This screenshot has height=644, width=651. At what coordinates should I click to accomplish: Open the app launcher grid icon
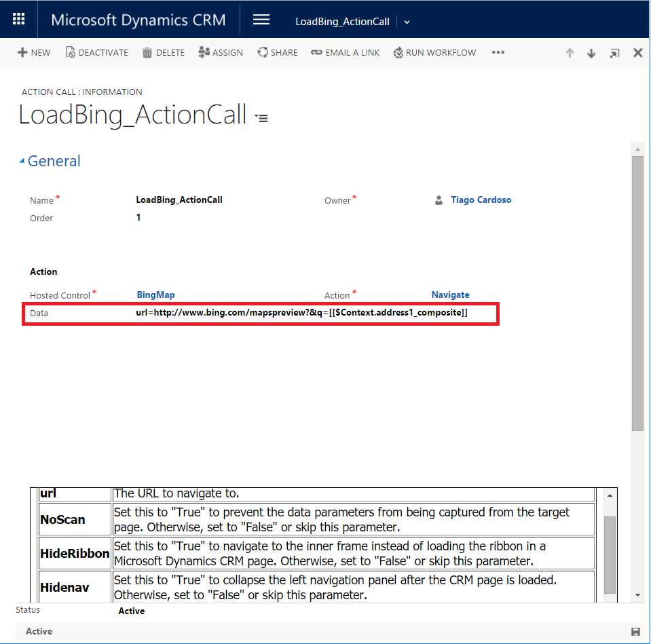pyautogui.click(x=18, y=20)
